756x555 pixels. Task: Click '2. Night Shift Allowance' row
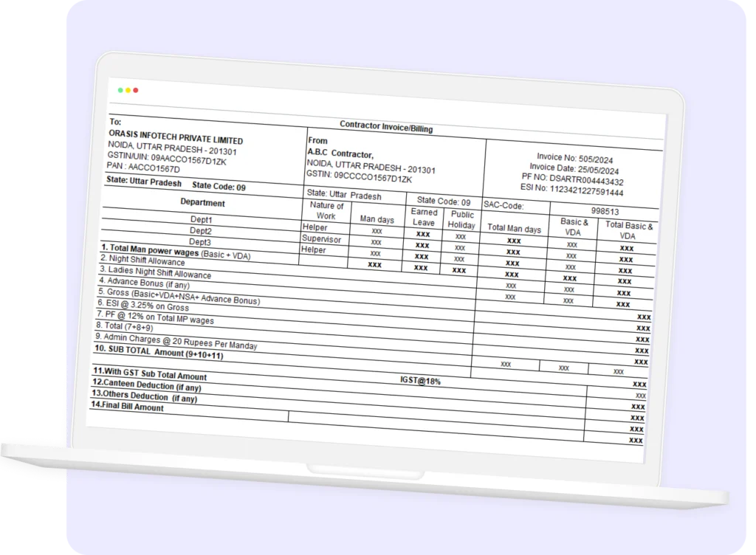pyautogui.click(x=142, y=260)
